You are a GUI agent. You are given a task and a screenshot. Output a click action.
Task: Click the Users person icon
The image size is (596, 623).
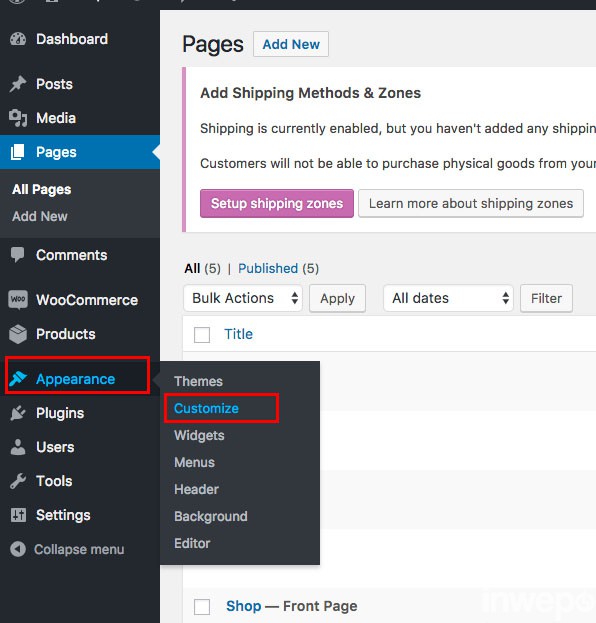point(18,447)
